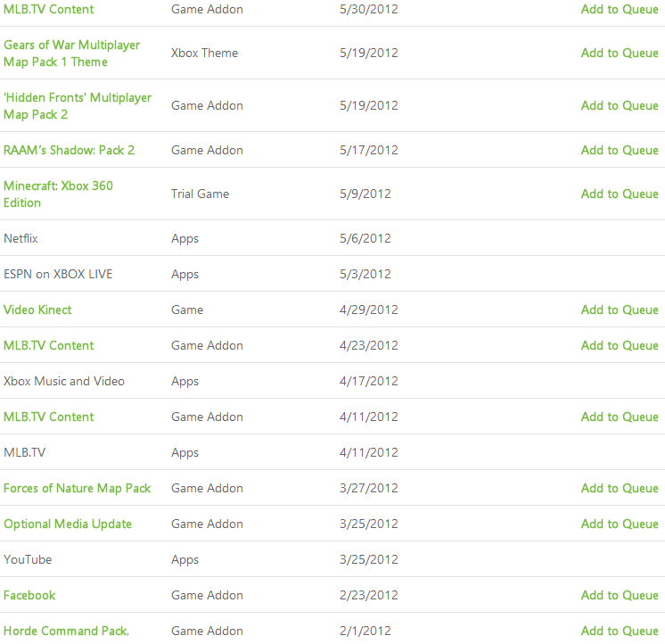Add Optional Media Update to queue
The image size is (665, 644).
click(x=620, y=524)
